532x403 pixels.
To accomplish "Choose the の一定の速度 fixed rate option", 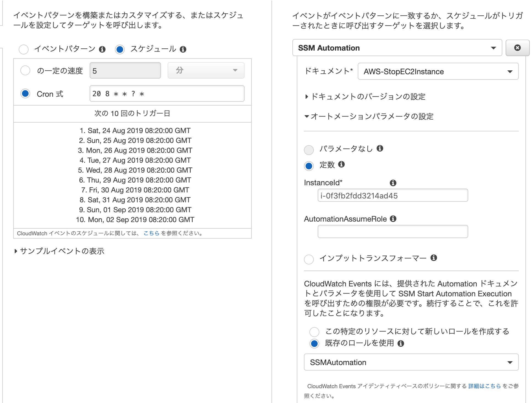I will point(25,70).
